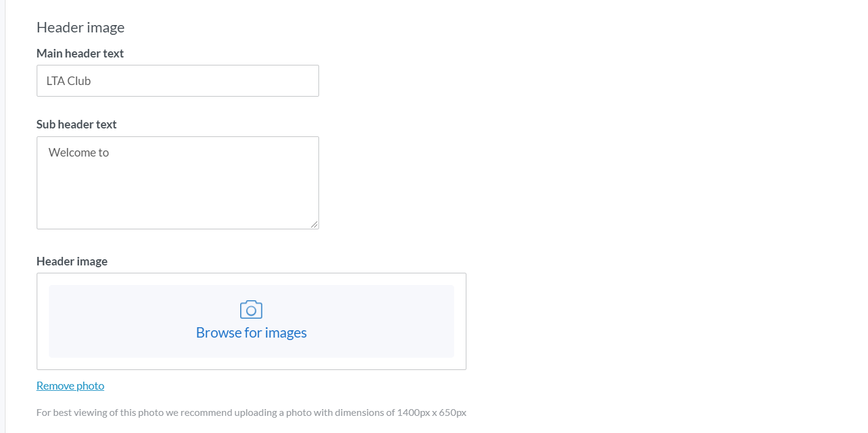Click the Remove photo link
The image size is (868, 433).
(70, 386)
